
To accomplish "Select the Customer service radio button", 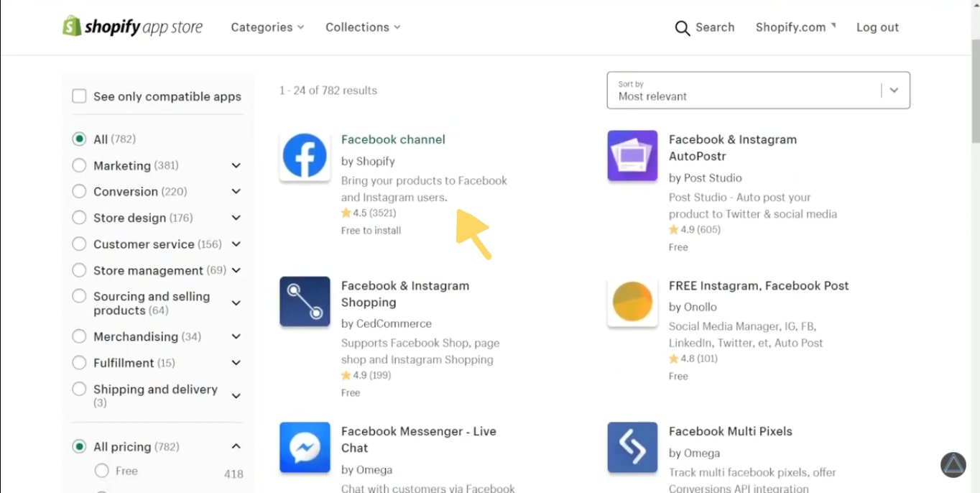I will pyautogui.click(x=79, y=244).
